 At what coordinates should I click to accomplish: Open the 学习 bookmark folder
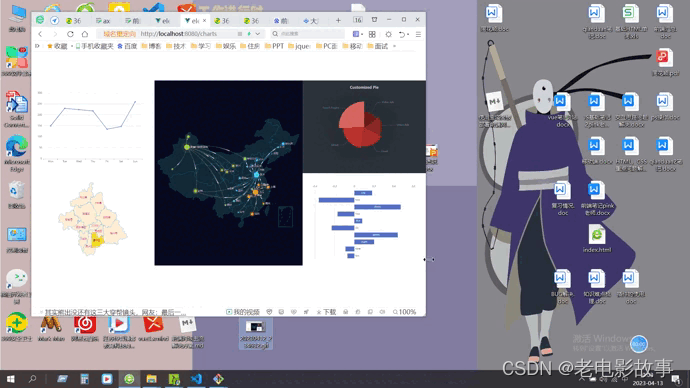[201, 46]
